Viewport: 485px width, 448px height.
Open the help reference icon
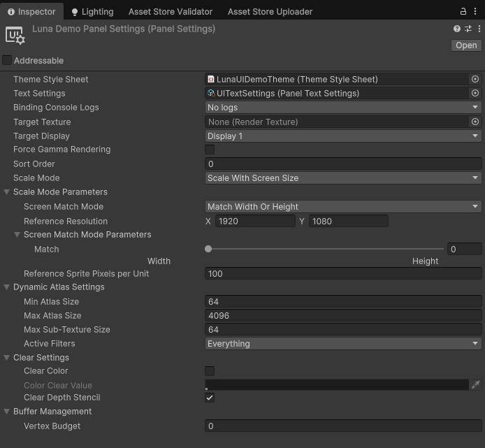(457, 29)
